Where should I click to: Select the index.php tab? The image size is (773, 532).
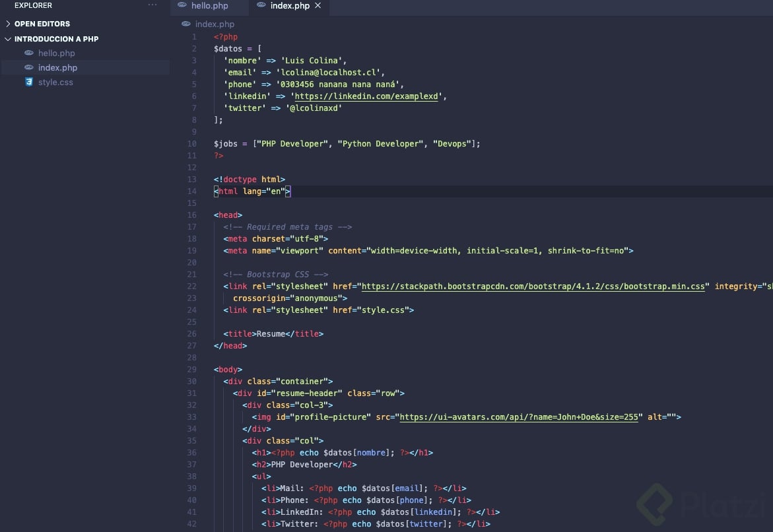click(x=288, y=6)
